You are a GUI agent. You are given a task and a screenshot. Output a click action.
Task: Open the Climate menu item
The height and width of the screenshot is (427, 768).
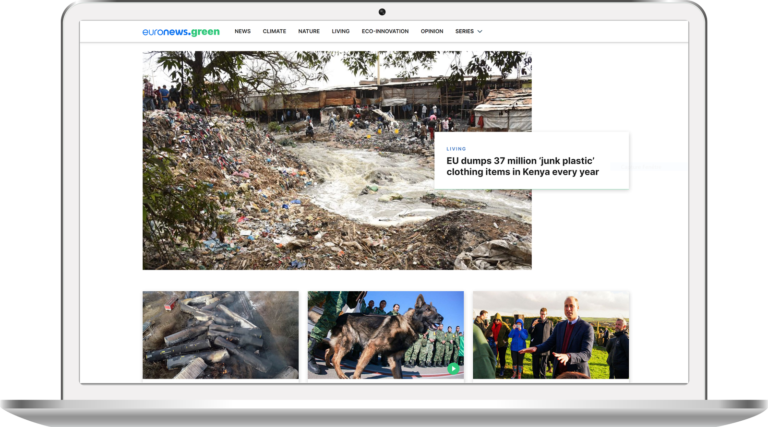pos(274,31)
